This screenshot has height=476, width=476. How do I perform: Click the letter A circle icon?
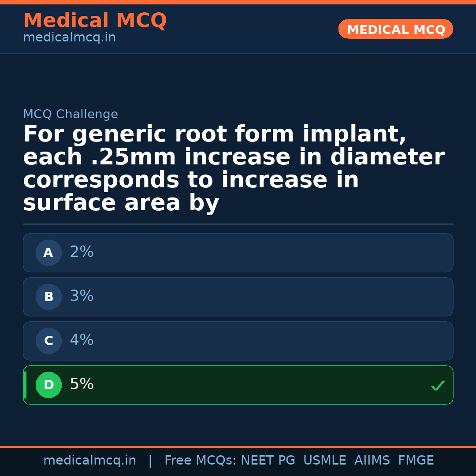click(x=48, y=253)
